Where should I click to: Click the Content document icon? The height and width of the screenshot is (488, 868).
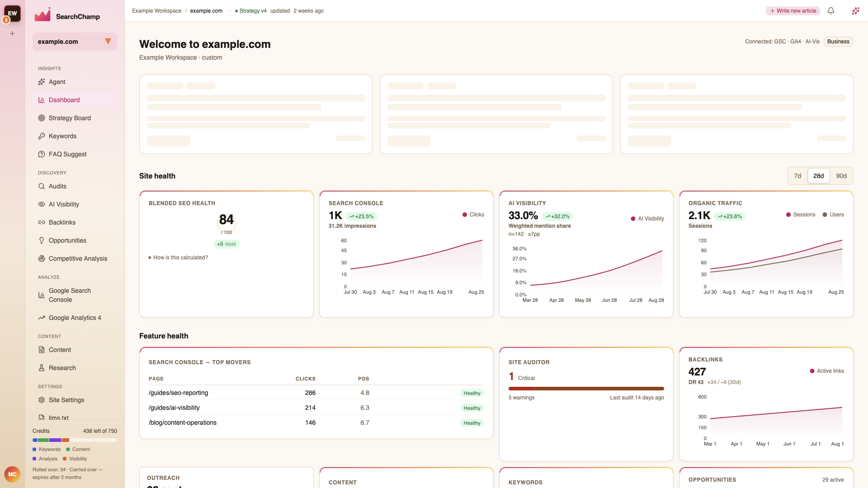tap(42, 350)
